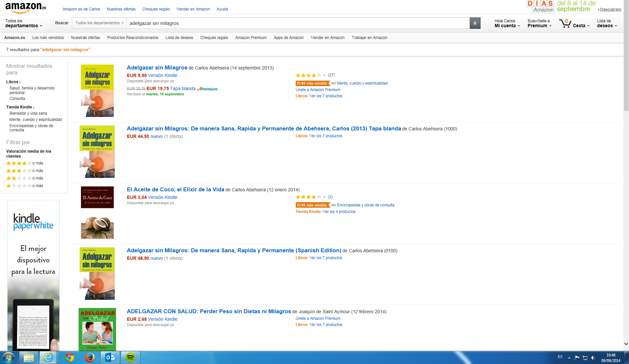629x364 pixels.
Task: Show hidden tray icons arrow
Action: point(569,357)
